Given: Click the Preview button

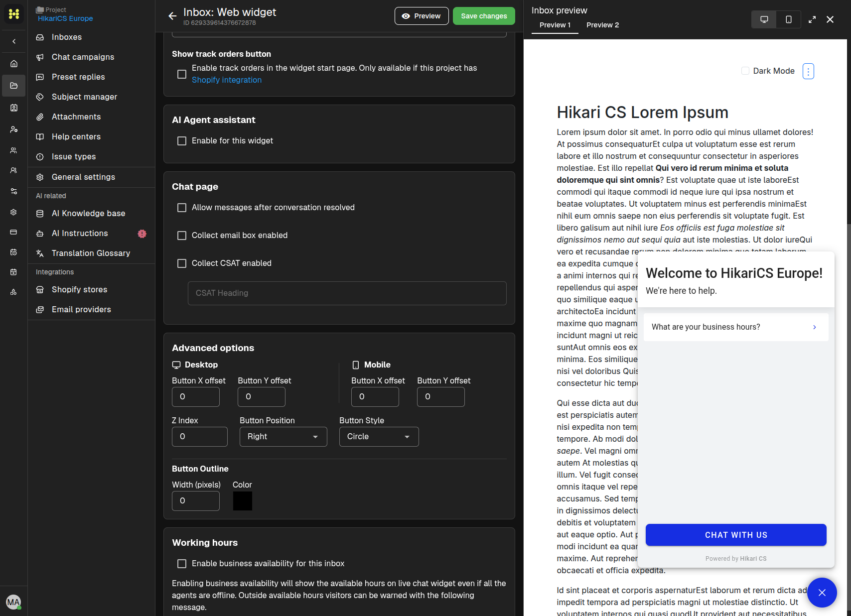Looking at the screenshot, I should [422, 16].
